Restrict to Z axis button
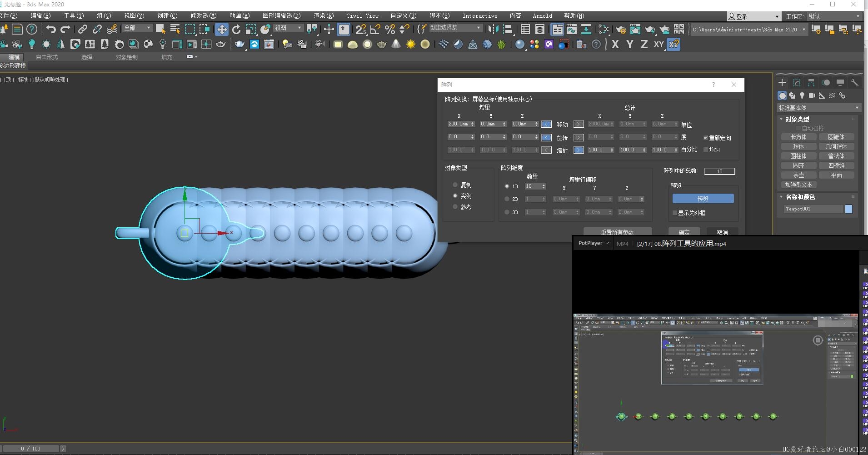The height and width of the screenshot is (455, 868). pos(644,44)
